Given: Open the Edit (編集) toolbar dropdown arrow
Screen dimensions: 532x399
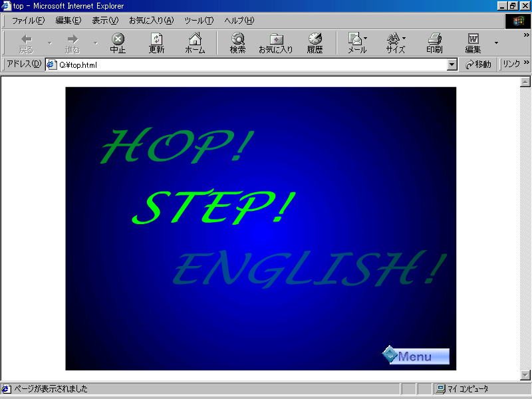Looking at the screenshot, I should point(496,43).
